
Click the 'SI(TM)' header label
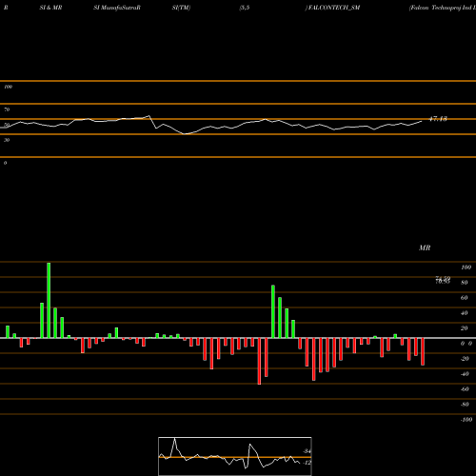click(x=181, y=8)
